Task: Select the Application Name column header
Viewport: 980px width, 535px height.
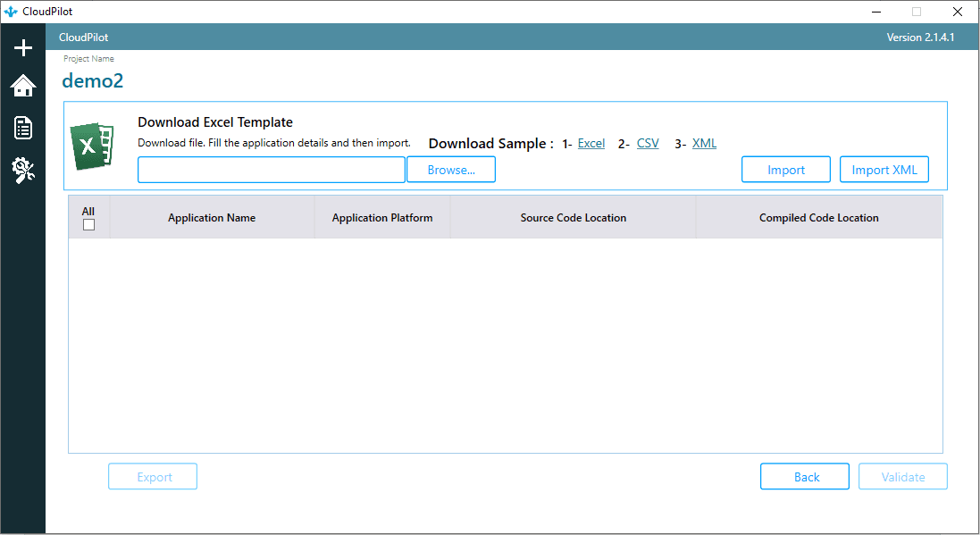Action: 212,218
